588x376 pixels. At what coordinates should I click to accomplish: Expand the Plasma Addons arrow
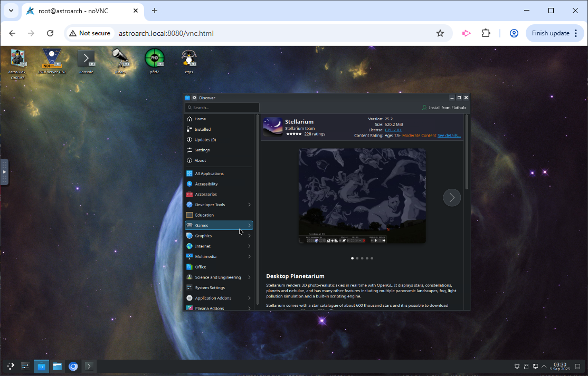pos(249,308)
